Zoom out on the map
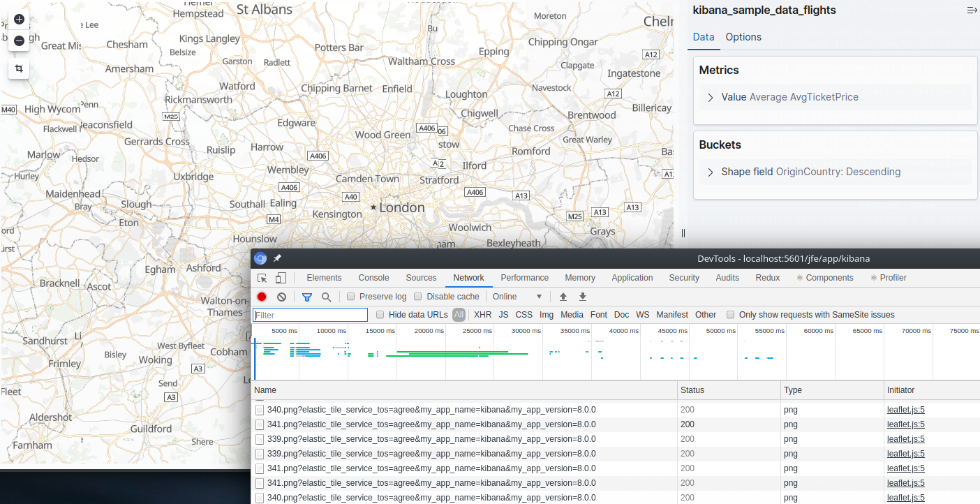The height and width of the screenshot is (504, 980). tap(19, 40)
